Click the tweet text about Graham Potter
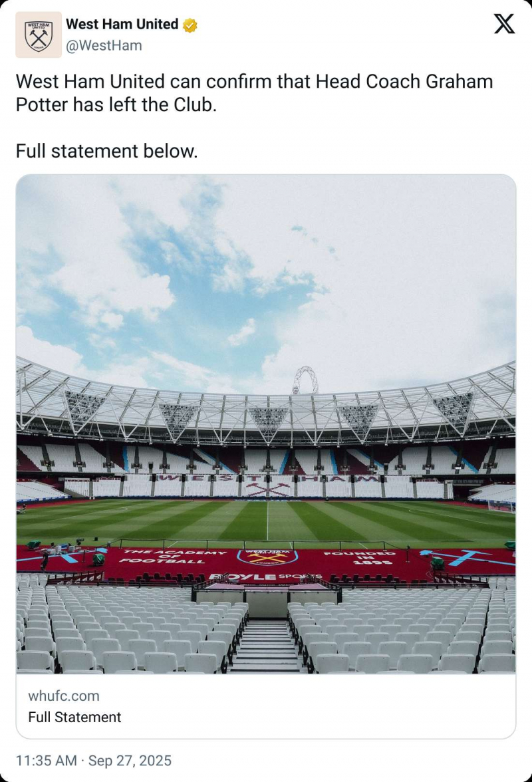The height and width of the screenshot is (782, 532). tap(254, 93)
